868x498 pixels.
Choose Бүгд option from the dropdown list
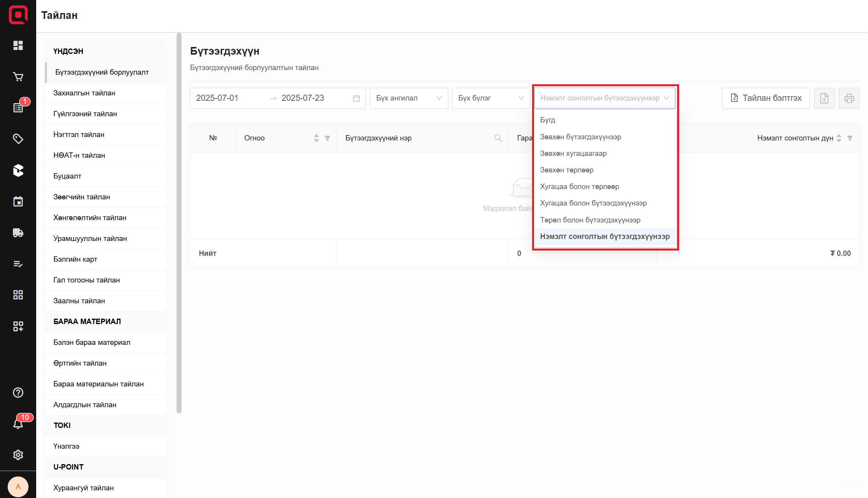(x=548, y=120)
